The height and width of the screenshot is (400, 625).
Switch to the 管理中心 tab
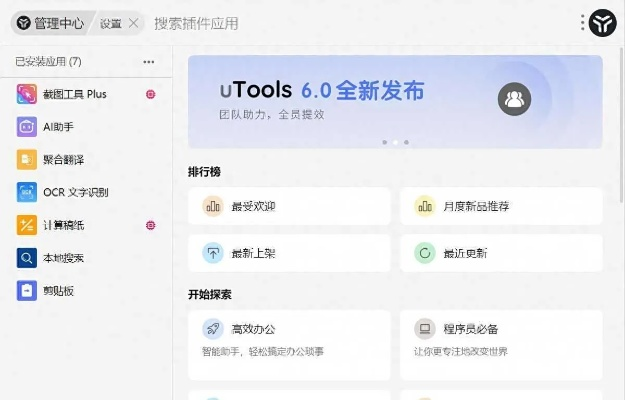tap(51, 23)
